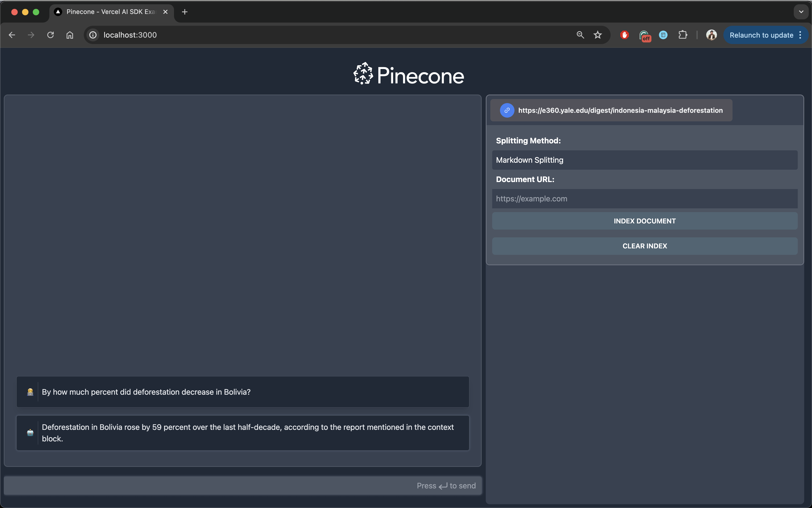Viewport: 812px width, 508px height.
Task: Open the Chrome three-dot menu
Action: click(800, 35)
